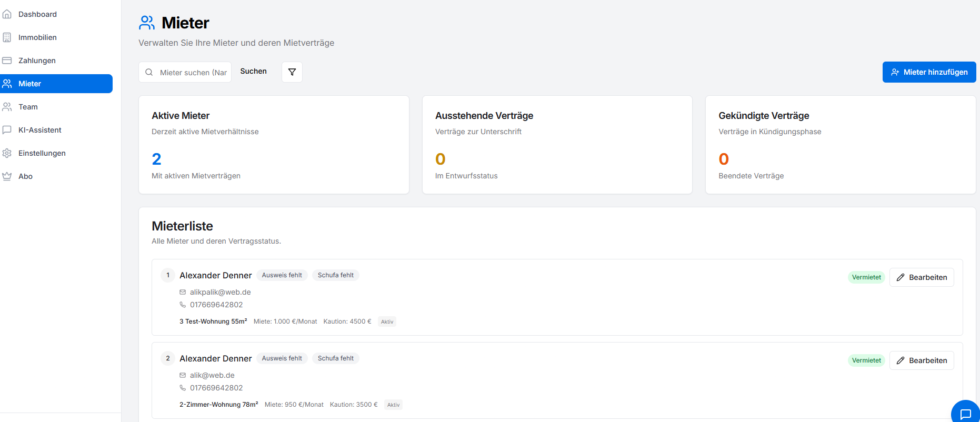Click Vermietet status badge in first row
The height and width of the screenshot is (422, 980).
866,277
